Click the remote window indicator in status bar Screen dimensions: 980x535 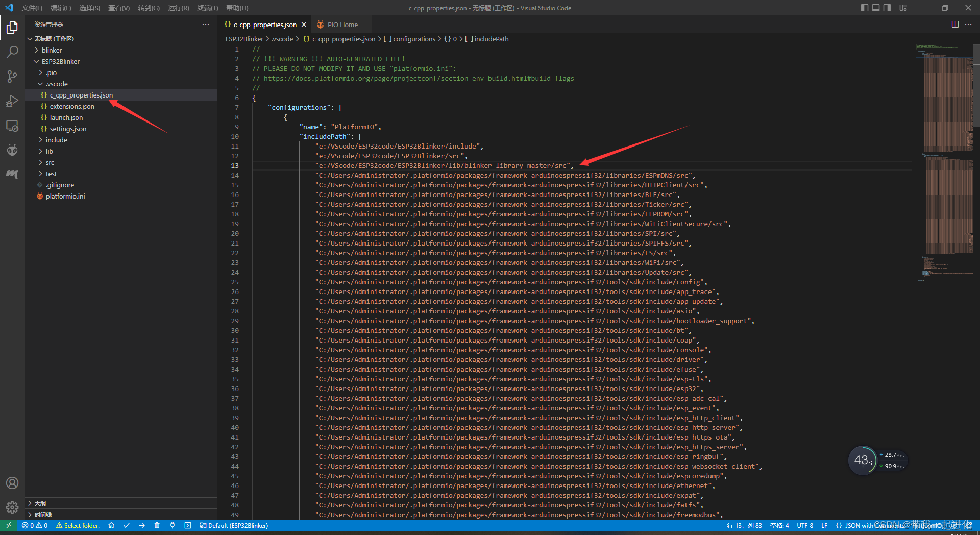[9, 525]
